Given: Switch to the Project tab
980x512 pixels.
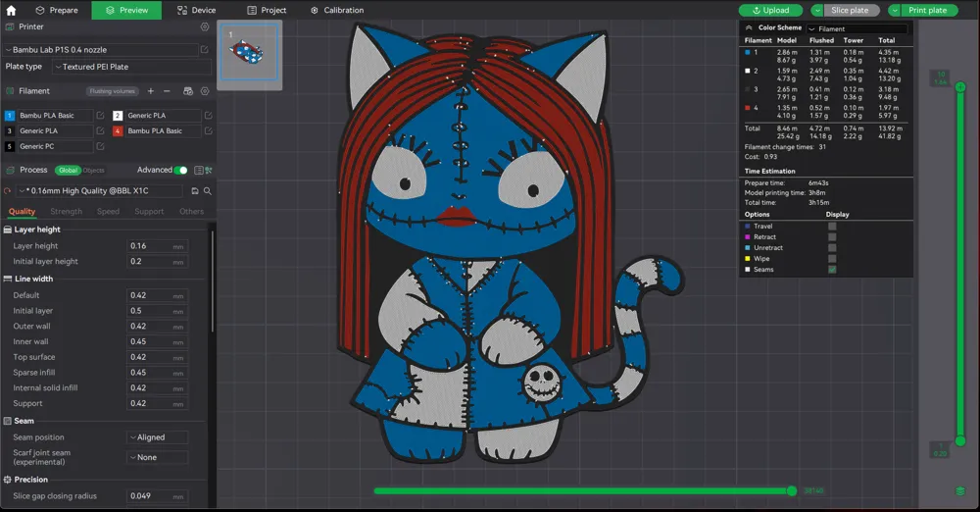Looking at the screenshot, I should click(267, 10).
